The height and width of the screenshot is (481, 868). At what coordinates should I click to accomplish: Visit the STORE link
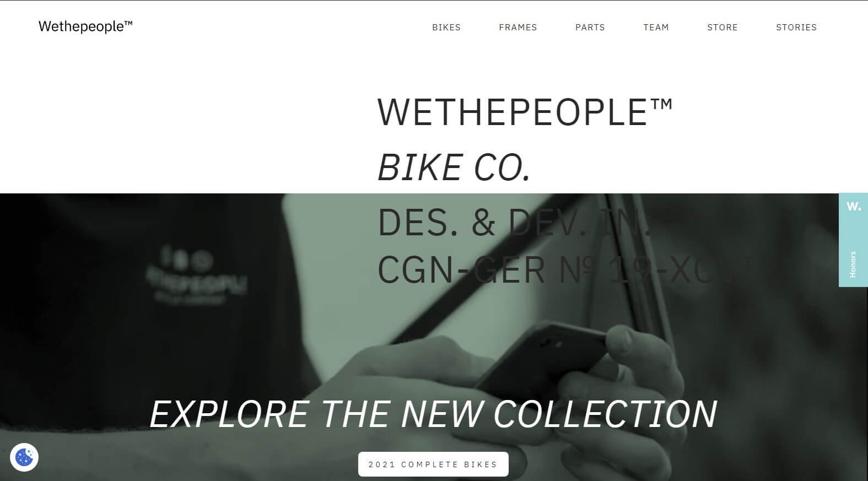pos(723,27)
